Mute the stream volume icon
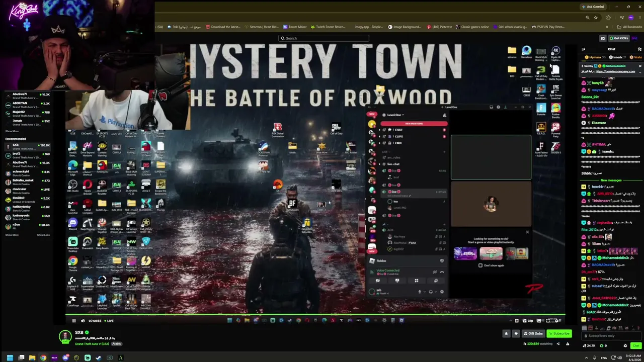 83,321
